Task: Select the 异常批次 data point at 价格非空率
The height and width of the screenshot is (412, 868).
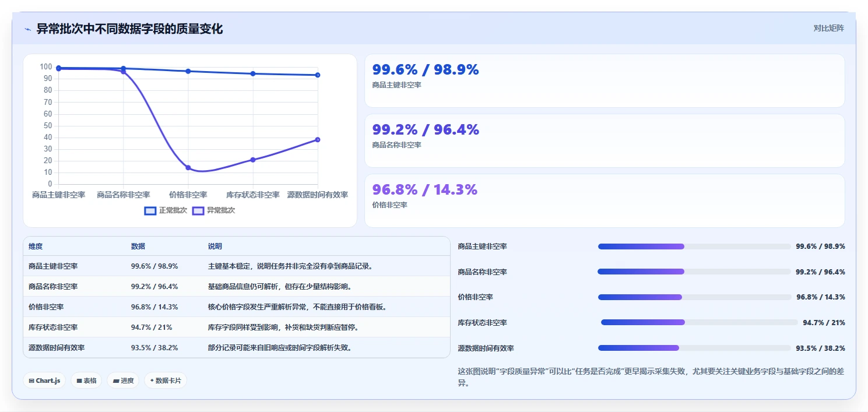Action: tap(188, 167)
